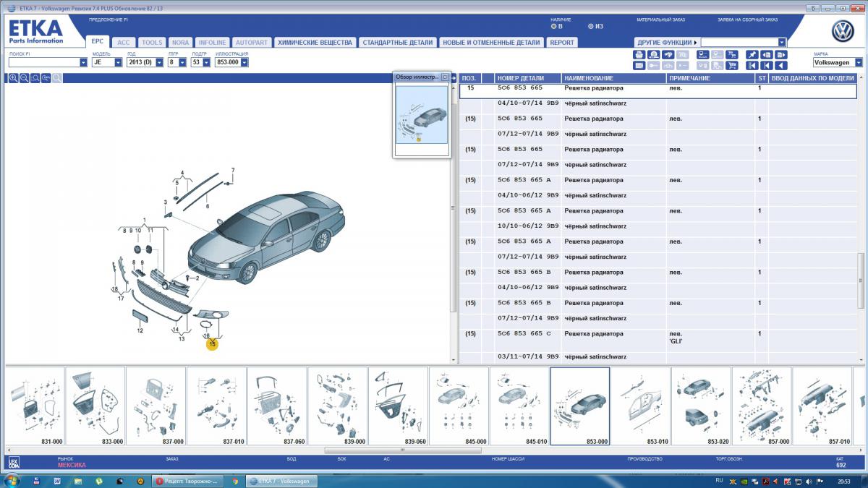Click the pushpin icon in toolbar
The width and height of the screenshot is (868, 488).
click(x=752, y=54)
